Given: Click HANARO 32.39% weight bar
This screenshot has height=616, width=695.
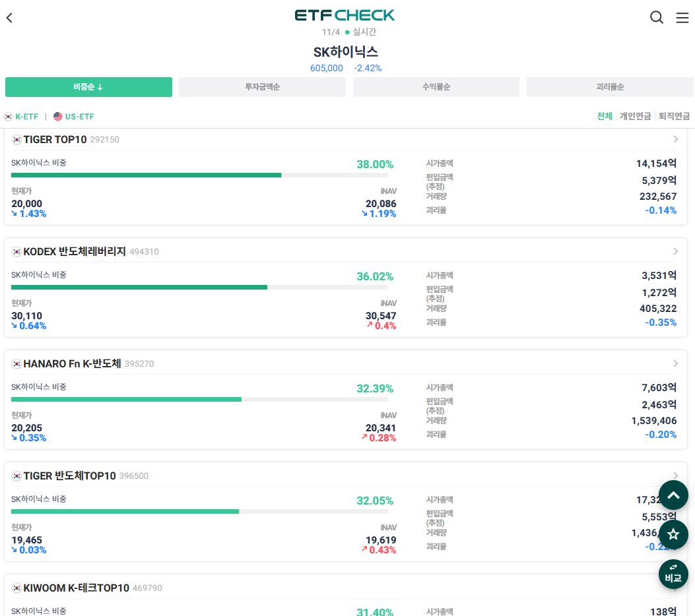Looking at the screenshot, I should coord(199,399).
